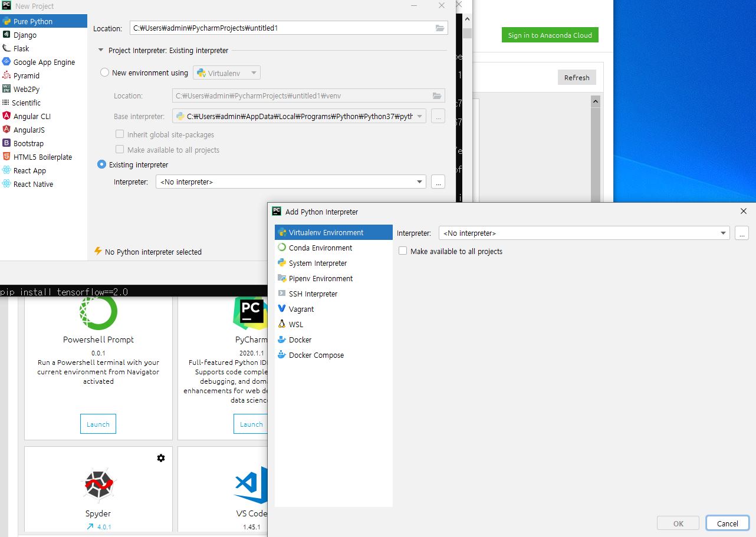
Task: Click Cancel in Add Python Interpreter
Action: [727, 523]
